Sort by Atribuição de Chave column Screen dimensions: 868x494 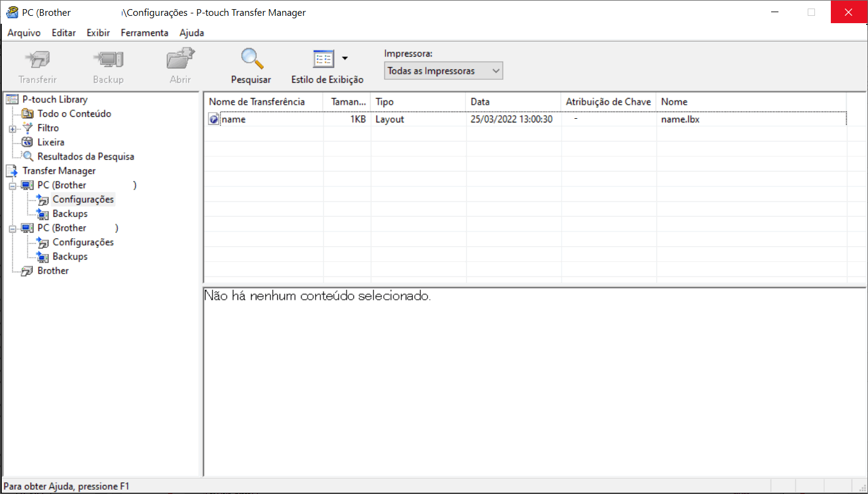[609, 102]
